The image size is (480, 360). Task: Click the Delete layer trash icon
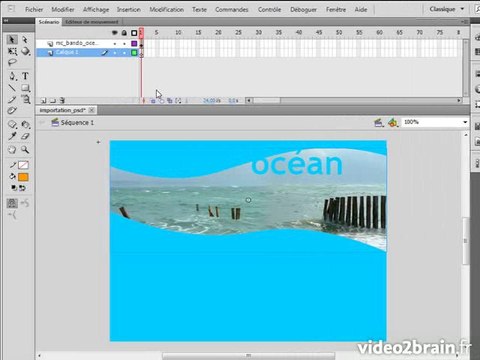[62, 100]
